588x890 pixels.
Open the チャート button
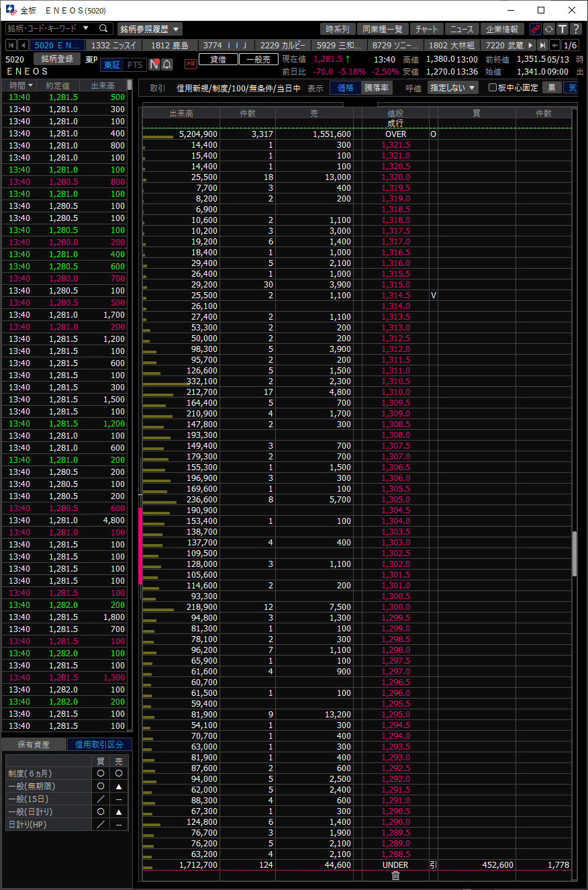pos(426,29)
